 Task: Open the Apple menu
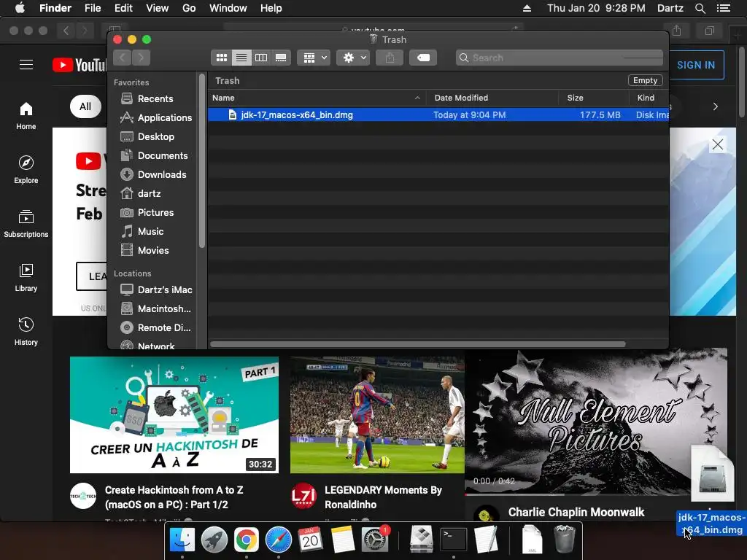pos(20,8)
